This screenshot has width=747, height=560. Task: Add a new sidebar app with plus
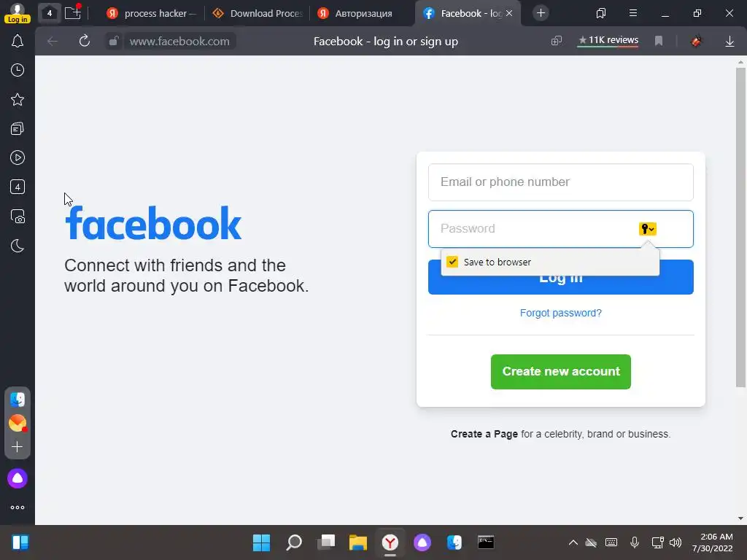point(18,447)
